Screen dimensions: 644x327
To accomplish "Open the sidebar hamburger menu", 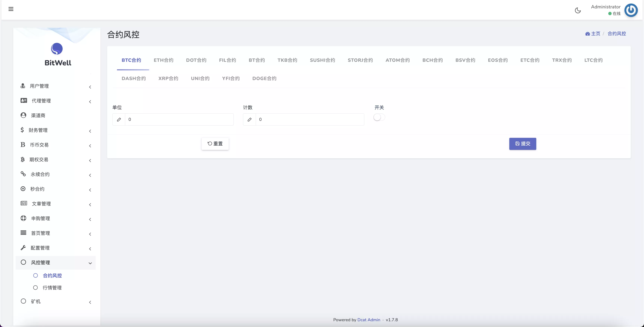I will tap(11, 9).
